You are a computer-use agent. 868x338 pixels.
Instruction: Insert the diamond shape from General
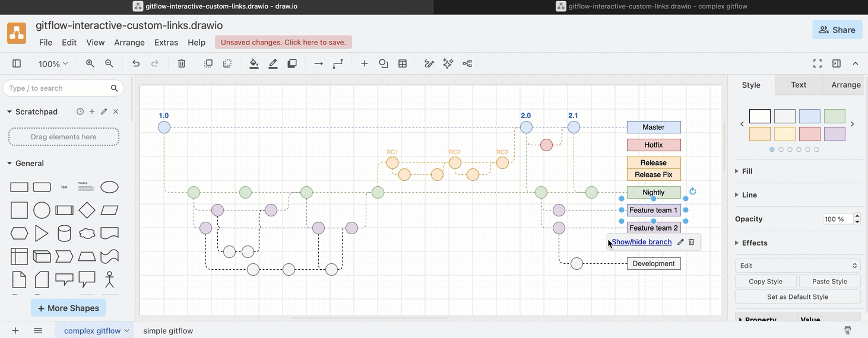click(x=87, y=210)
